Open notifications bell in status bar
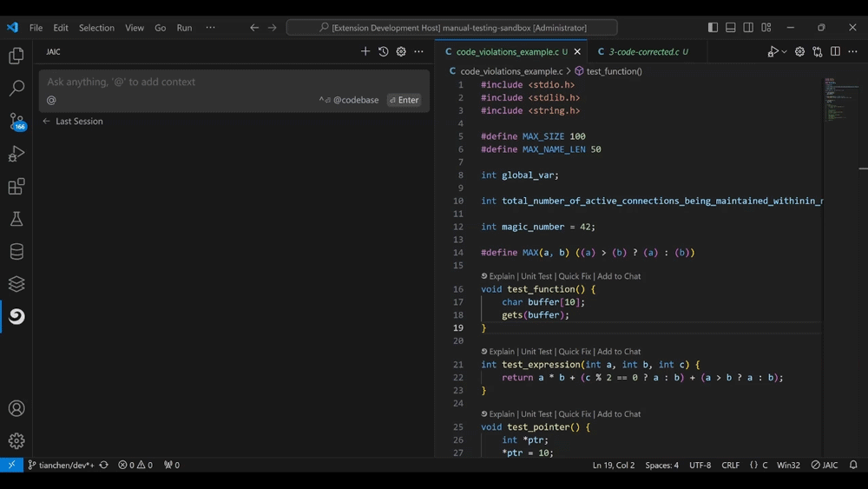Viewport: 868px width, 489px height. (853, 466)
